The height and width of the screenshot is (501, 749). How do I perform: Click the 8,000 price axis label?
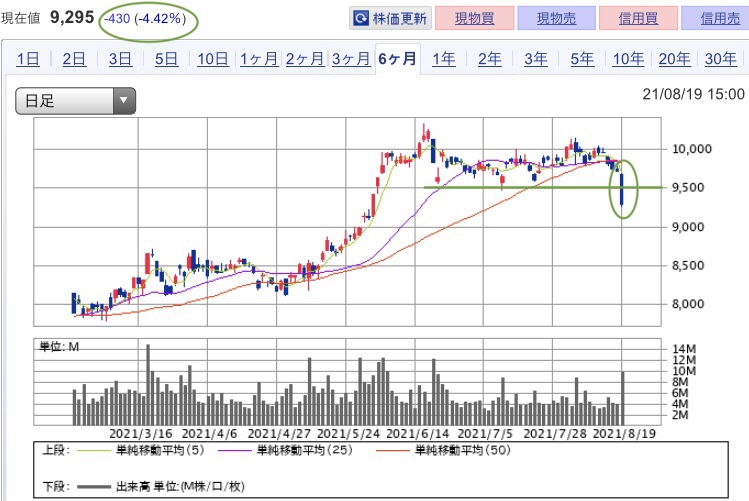688,304
